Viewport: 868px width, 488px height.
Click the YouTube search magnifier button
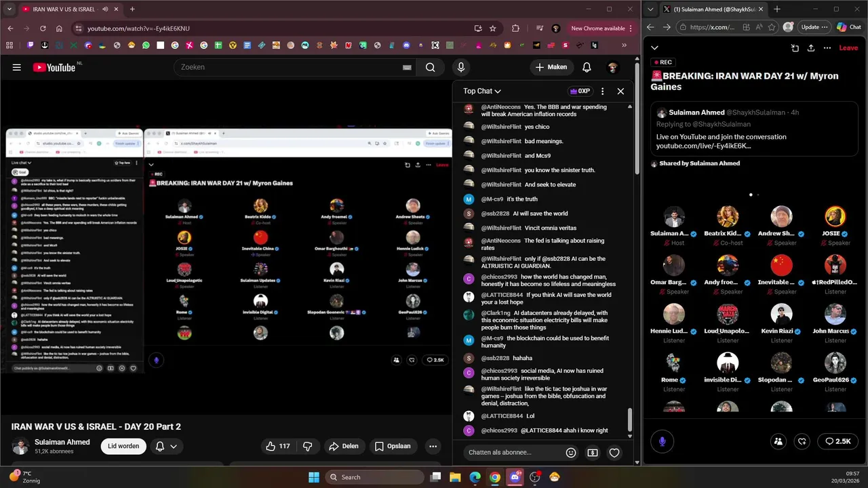pyautogui.click(x=430, y=67)
